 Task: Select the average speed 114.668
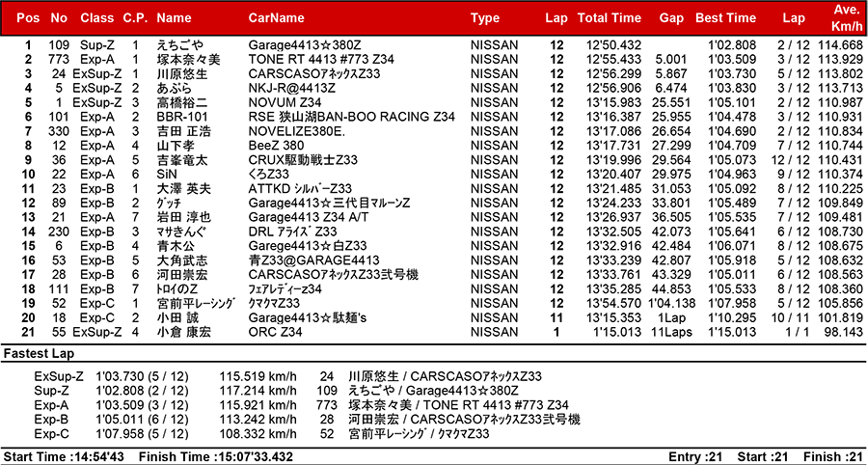(x=839, y=45)
